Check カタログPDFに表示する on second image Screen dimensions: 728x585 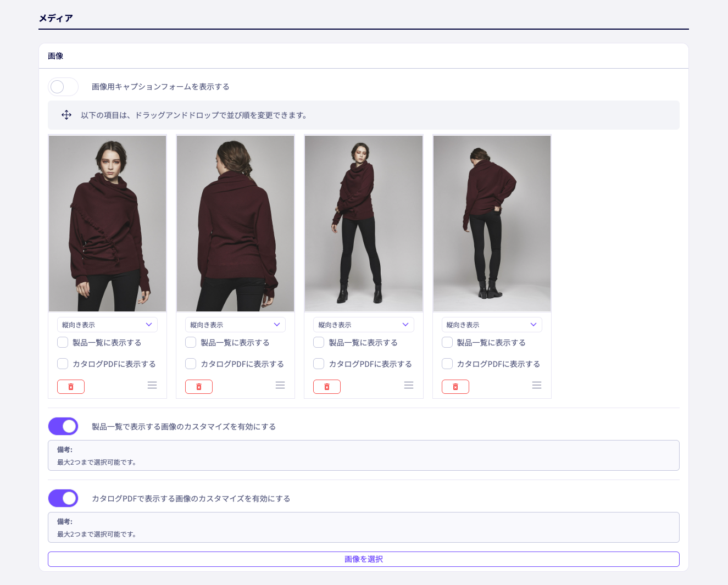coord(191,364)
